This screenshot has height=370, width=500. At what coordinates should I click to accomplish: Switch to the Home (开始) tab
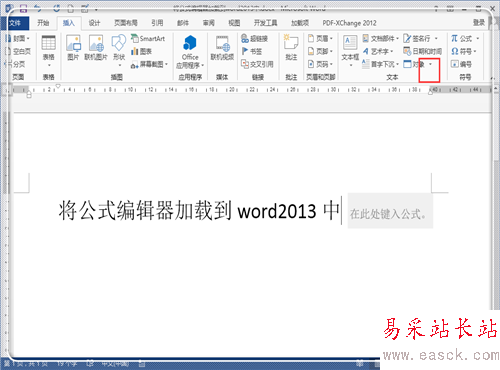point(43,23)
